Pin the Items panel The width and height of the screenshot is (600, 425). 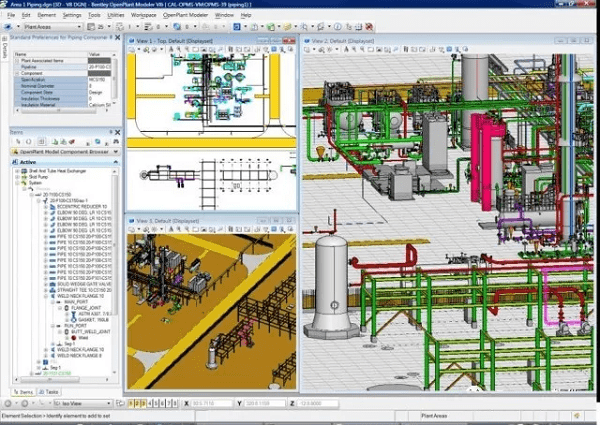point(113,132)
